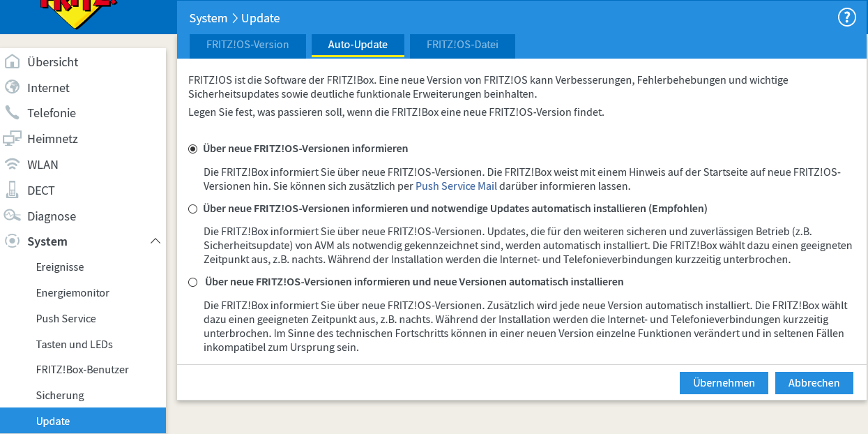The height and width of the screenshot is (434, 868).
Task: Select the recommended 'notwendige Updates automatisch installieren' radio
Action: pyautogui.click(x=193, y=209)
